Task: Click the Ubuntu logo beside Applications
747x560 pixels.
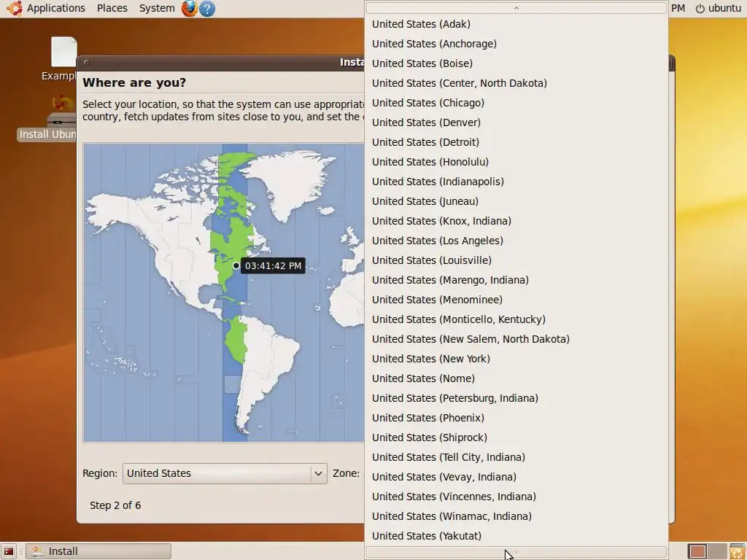Action: [x=15, y=8]
